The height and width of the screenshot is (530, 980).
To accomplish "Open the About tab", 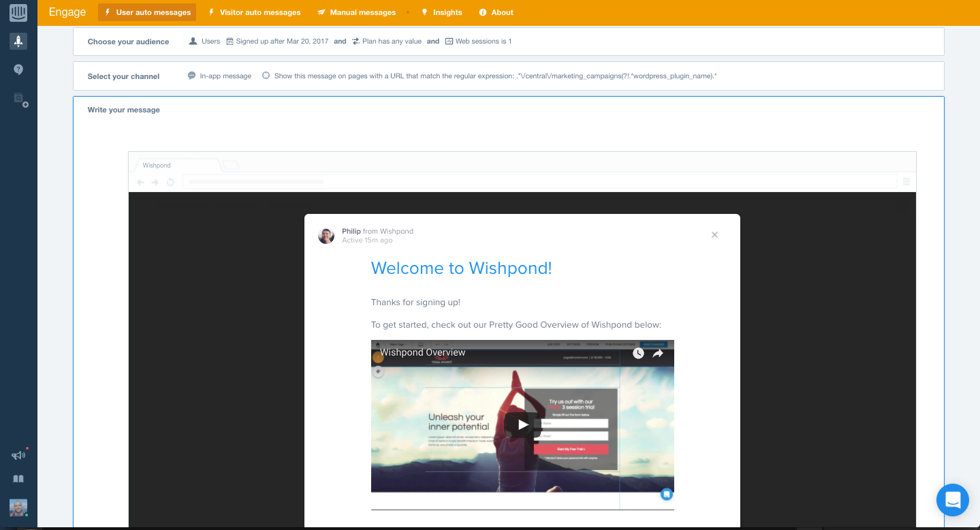I will pyautogui.click(x=496, y=12).
